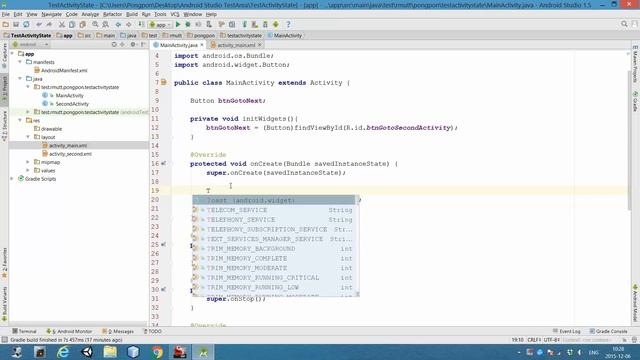Screen dimensions: 640x360
Task: Choose TELEPHONY_SERVICE completion suggestion
Action: point(274,220)
